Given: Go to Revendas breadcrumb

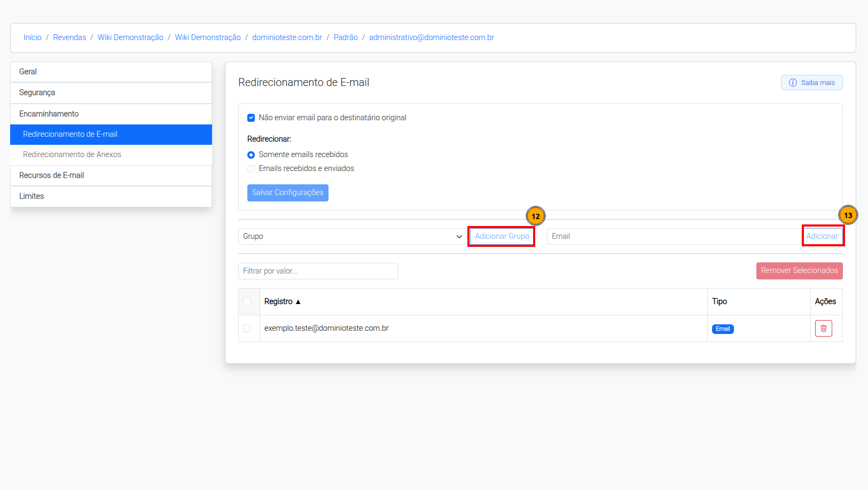Looking at the screenshot, I should point(69,37).
